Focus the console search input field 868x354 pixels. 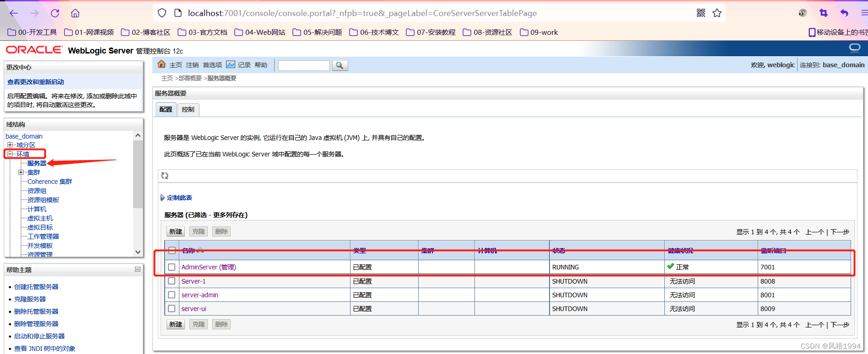click(304, 65)
